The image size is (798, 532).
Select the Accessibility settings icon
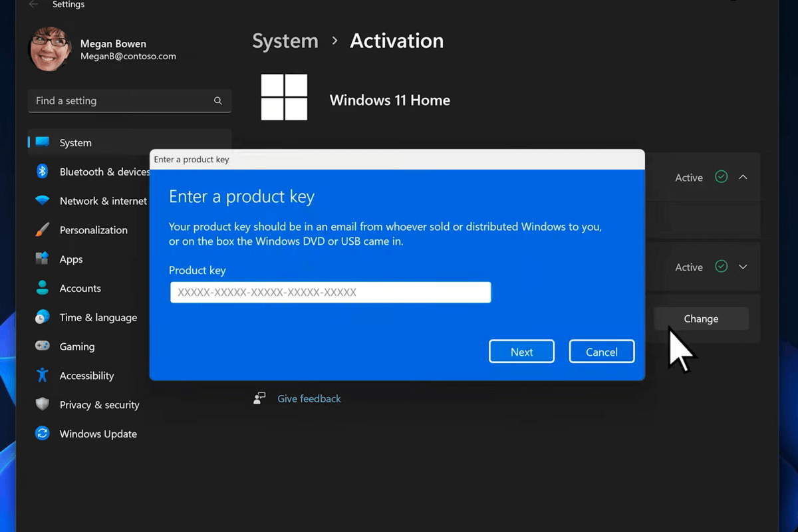[41, 375]
